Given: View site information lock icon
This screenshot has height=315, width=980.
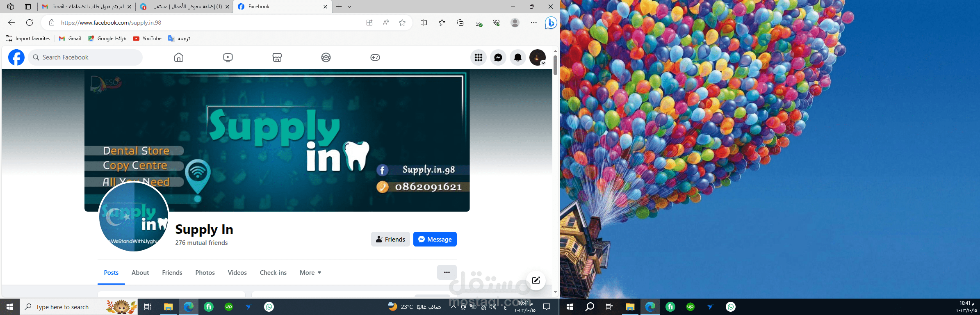Looking at the screenshot, I should point(52,23).
